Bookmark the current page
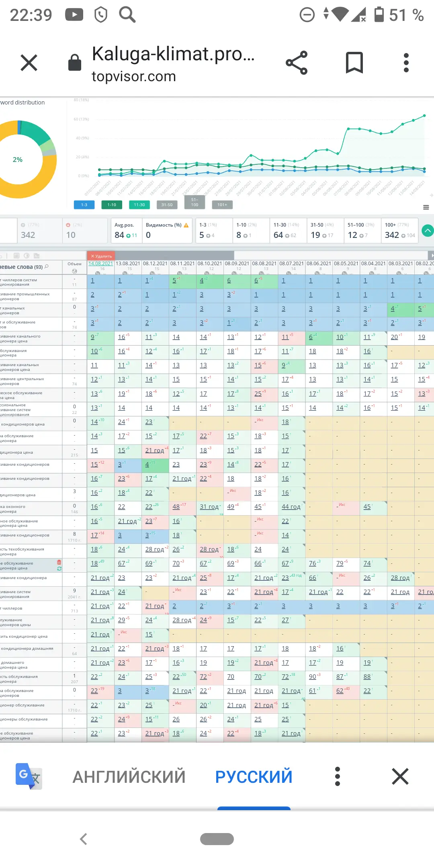Screen dimensions: 434x868 354,63
